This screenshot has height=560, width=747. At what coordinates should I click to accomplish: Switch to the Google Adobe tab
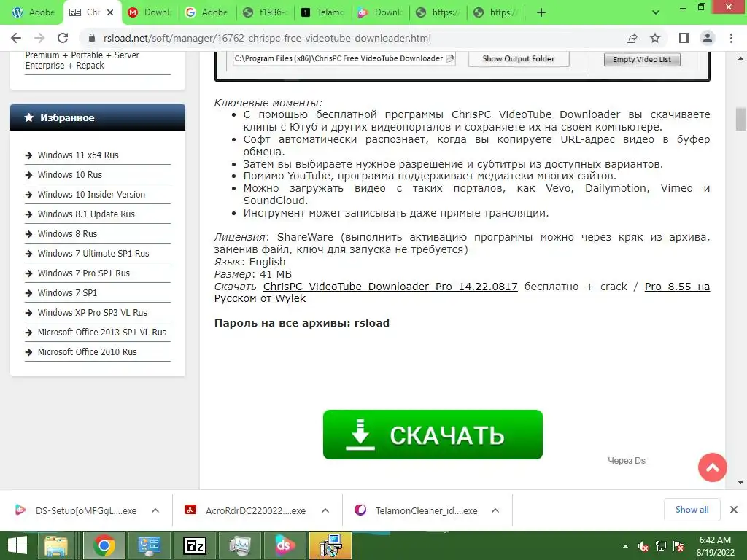coord(206,12)
